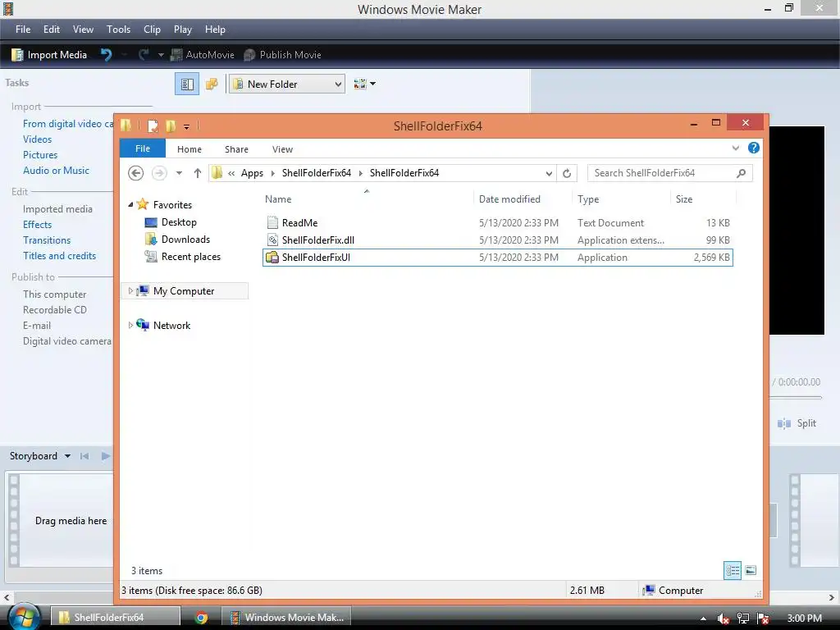Switch to Details view icon

pos(733,571)
